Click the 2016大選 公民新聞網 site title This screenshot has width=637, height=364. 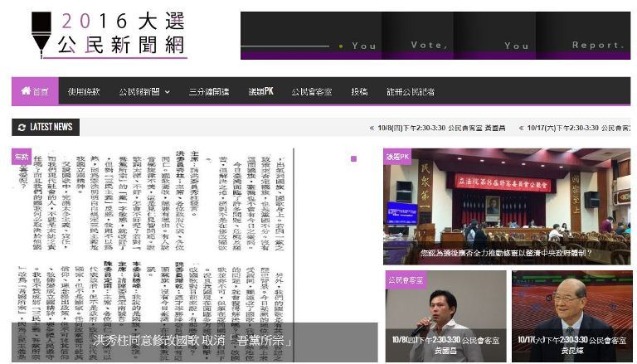click(x=121, y=35)
